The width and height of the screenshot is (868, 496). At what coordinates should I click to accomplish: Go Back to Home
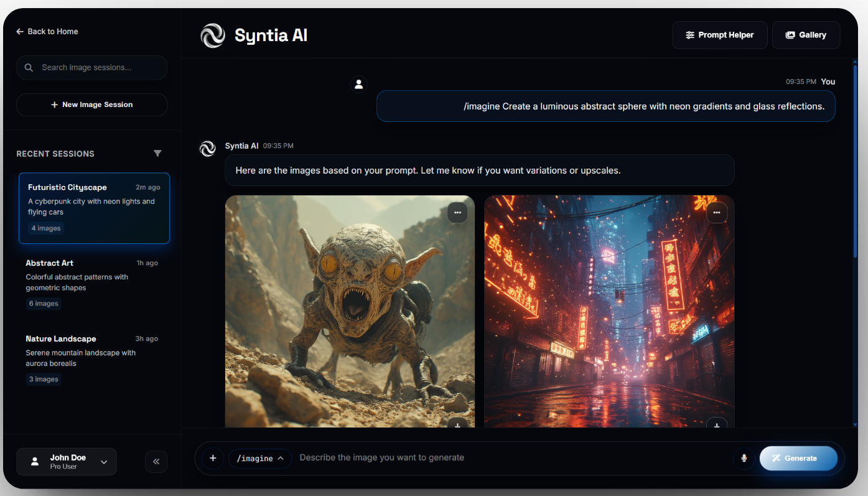click(47, 31)
